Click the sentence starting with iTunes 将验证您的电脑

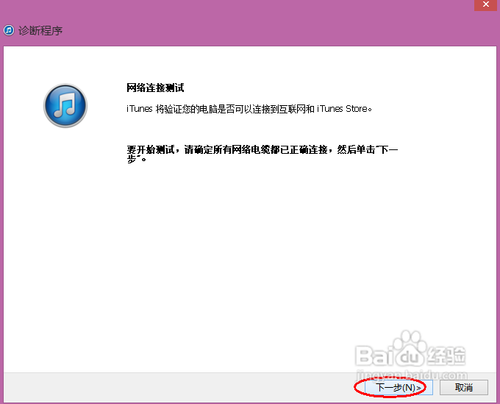(x=249, y=109)
